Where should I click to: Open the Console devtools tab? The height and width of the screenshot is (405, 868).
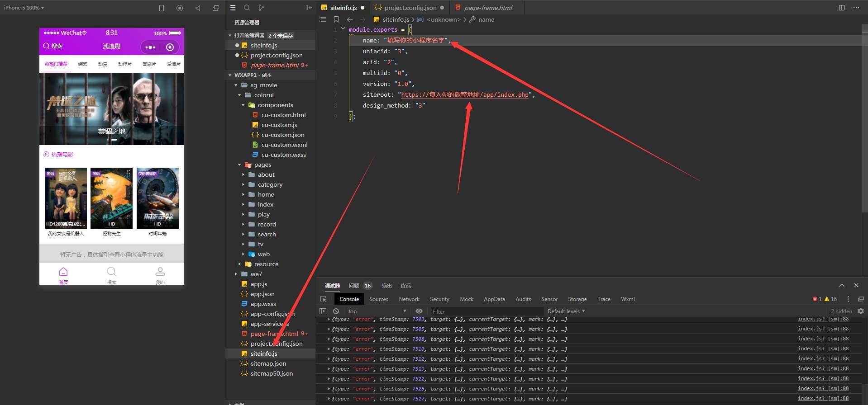pos(349,299)
